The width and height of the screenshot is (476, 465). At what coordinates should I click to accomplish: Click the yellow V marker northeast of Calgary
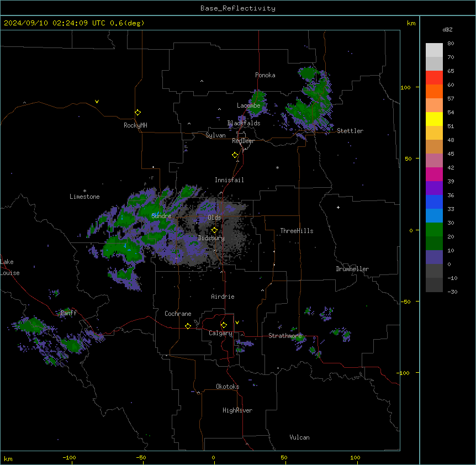pyautogui.click(x=237, y=323)
